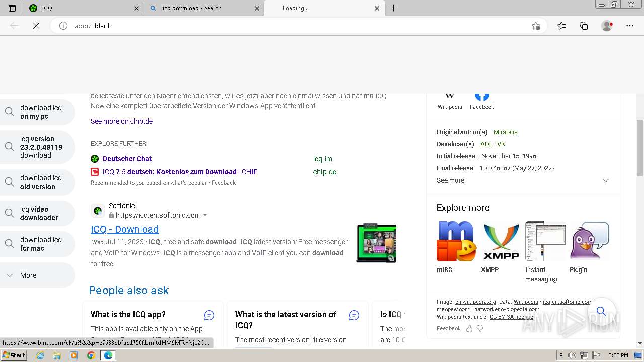Open Collections panel
Image resolution: width=644 pixels, height=362 pixels.
point(584,26)
